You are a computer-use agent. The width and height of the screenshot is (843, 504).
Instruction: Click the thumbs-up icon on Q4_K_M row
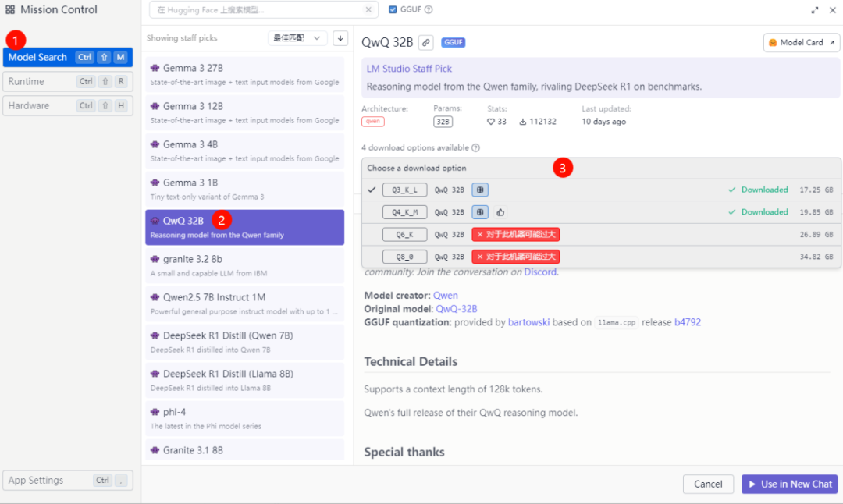(x=500, y=212)
